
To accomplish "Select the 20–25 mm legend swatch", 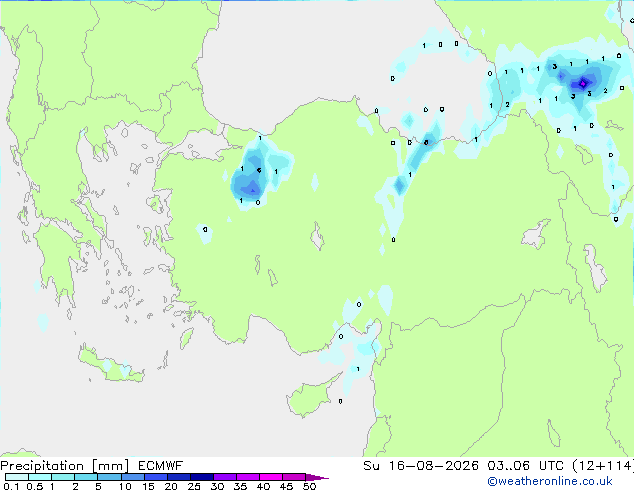I will [x=179, y=477].
